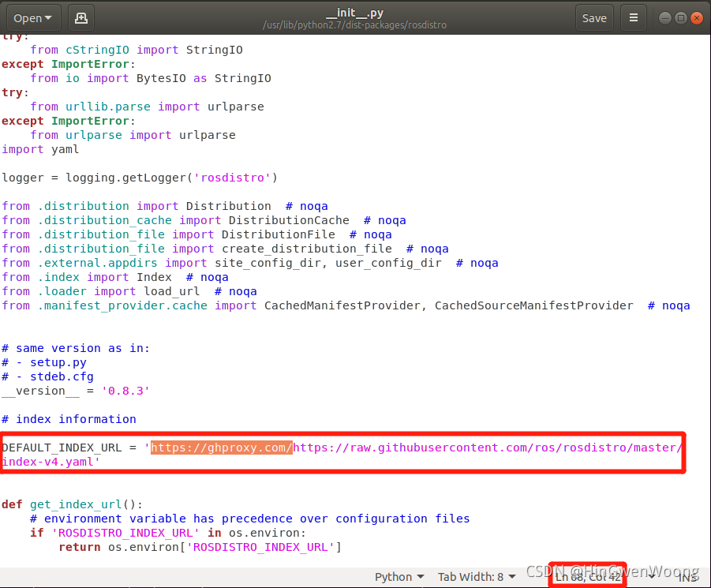Open the Python language selector dropdown
Viewport: 711px width, 588px height.
[399, 577]
